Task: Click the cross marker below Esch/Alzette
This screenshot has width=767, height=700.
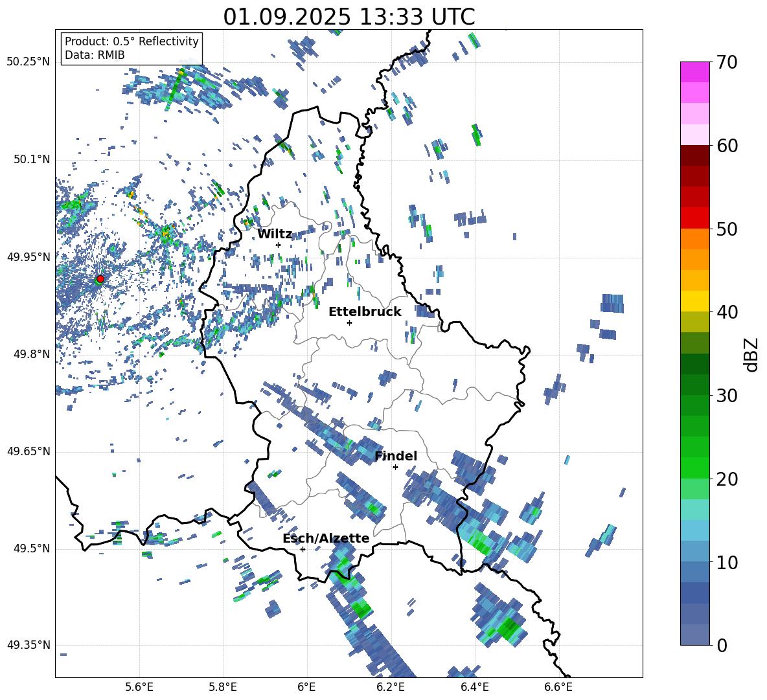Action: [303, 549]
